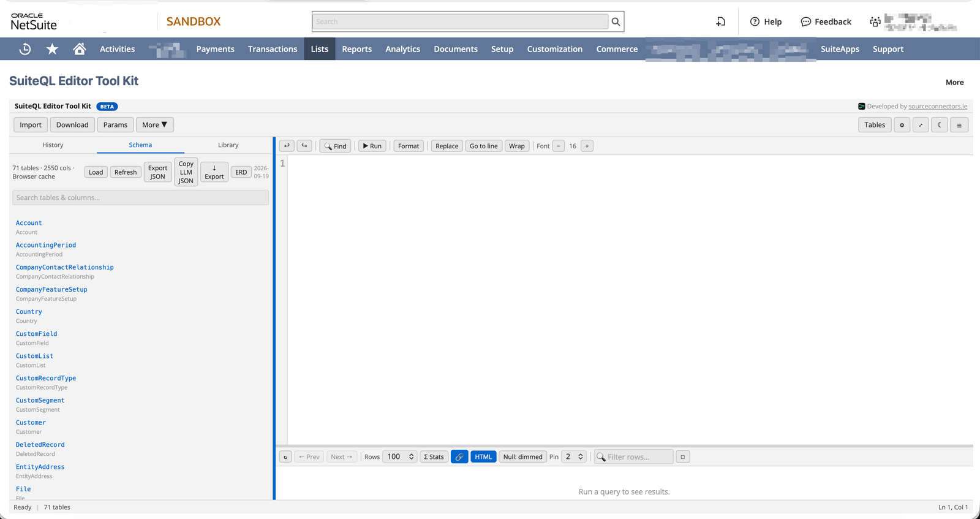Open the Feedback dialog
Viewport: 980px width, 519px height.
point(826,21)
